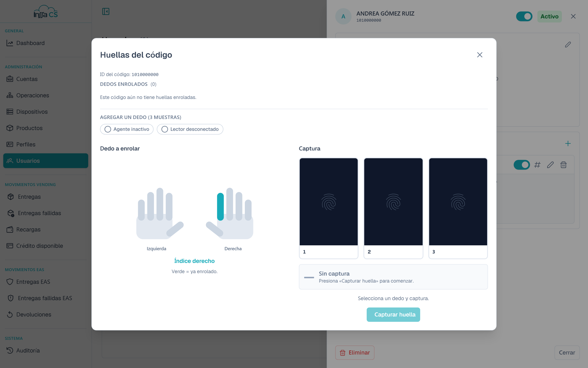The height and width of the screenshot is (368, 588).
Task: Open Productos box icon
Action: point(10,128)
